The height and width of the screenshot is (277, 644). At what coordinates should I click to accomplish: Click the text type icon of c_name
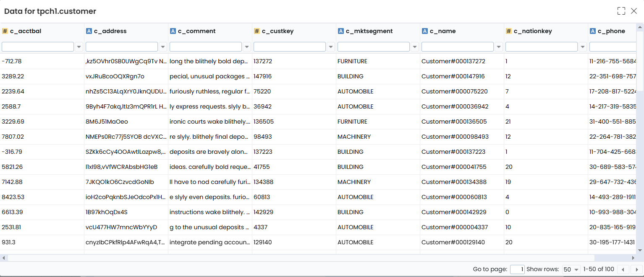tap(425, 31)
